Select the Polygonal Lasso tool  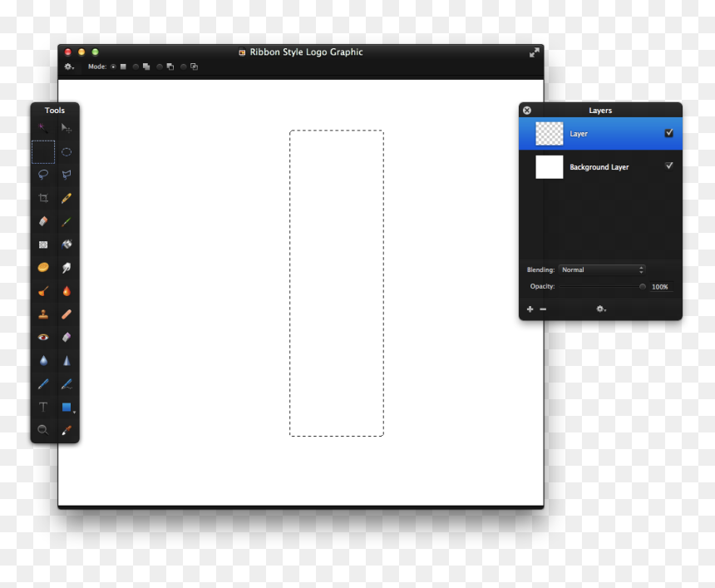coord(67,175)
